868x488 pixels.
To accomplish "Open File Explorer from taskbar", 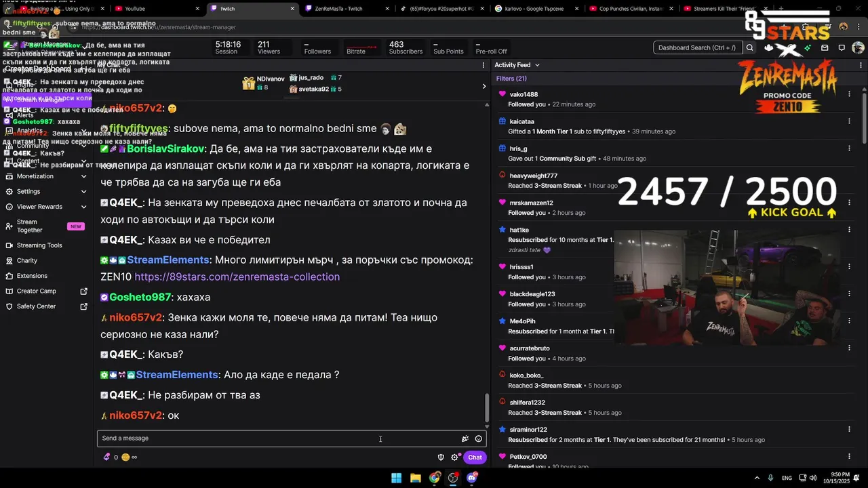I will click(x=416, y=478).
